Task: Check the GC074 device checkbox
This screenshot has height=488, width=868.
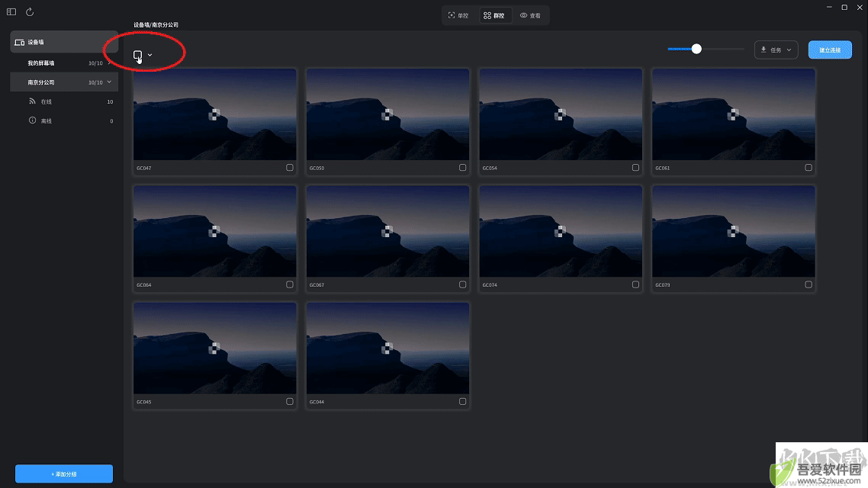Action: [x=635, y=284]
